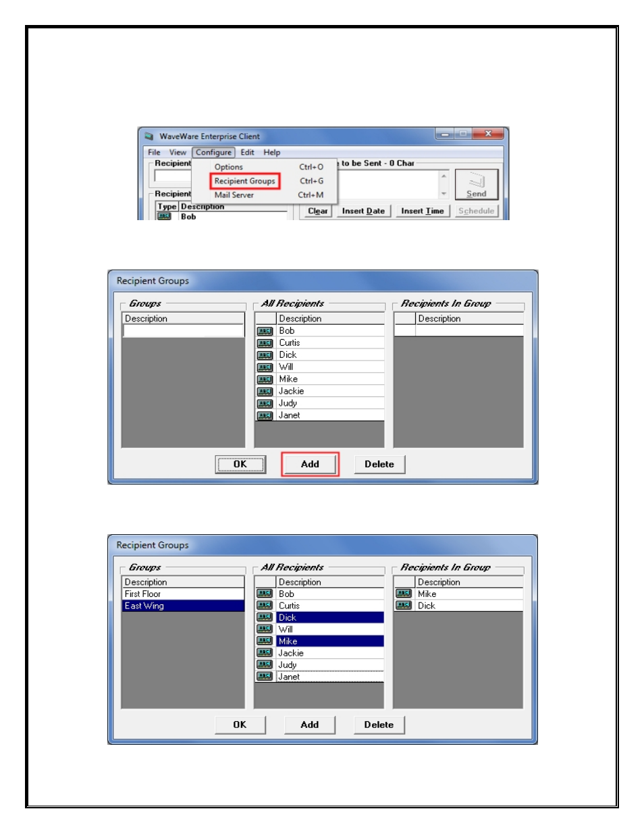Click pager icon beside Mike in upper Recipient Groups dialog
644x834 pixels.
[x=265, y=380]
